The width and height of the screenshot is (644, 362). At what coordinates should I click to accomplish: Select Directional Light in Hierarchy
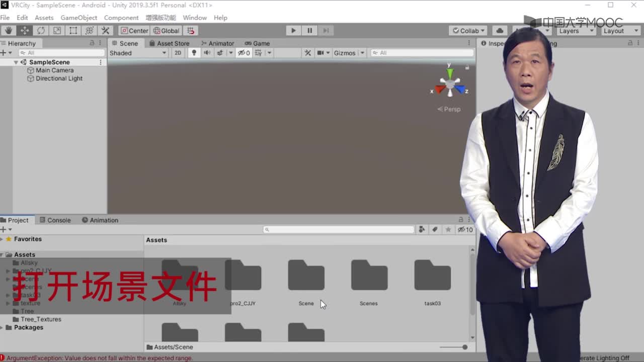pyautogui.click(x=54, y=78)
